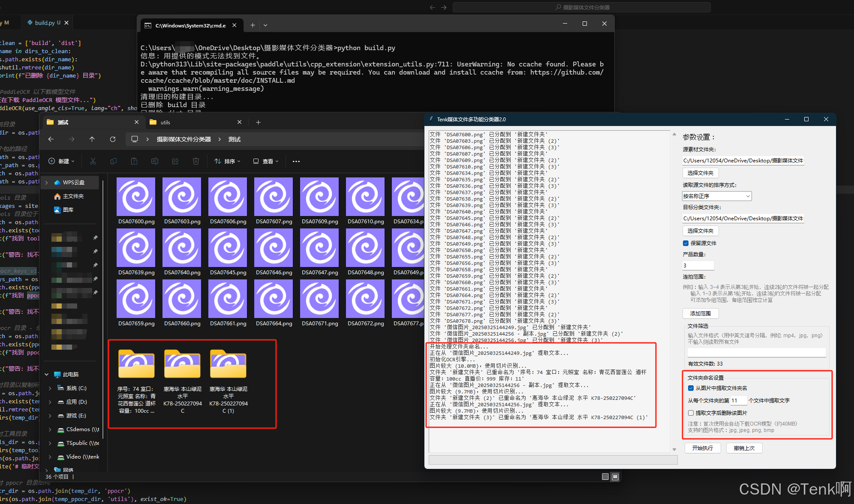This screenshot has width=854, height=504.
Task: Click the 开始执行 button
Action: [702, 448]
